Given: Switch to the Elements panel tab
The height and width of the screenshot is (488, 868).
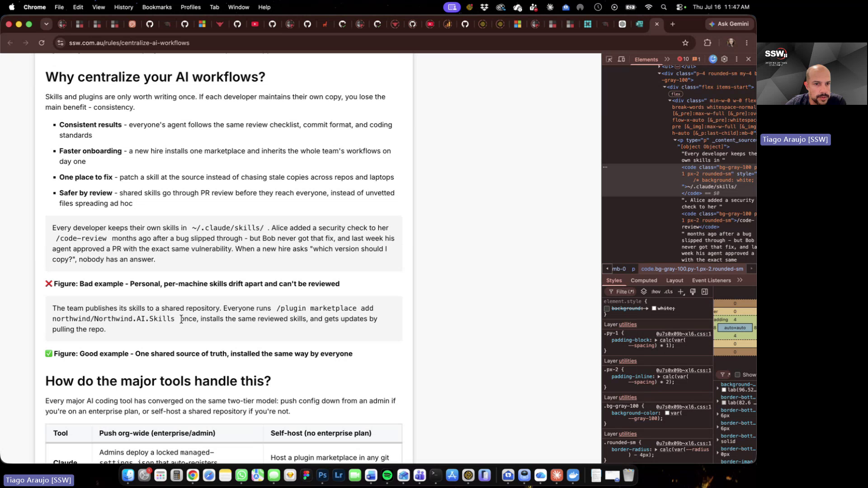Looking at the screenshot, I should [646, 59].
